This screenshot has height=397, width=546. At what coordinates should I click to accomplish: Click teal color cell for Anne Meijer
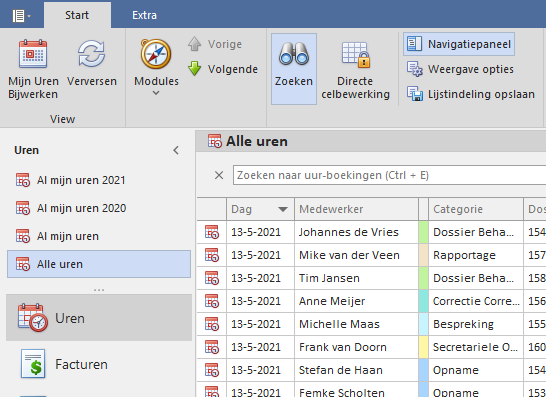point(423,301)
